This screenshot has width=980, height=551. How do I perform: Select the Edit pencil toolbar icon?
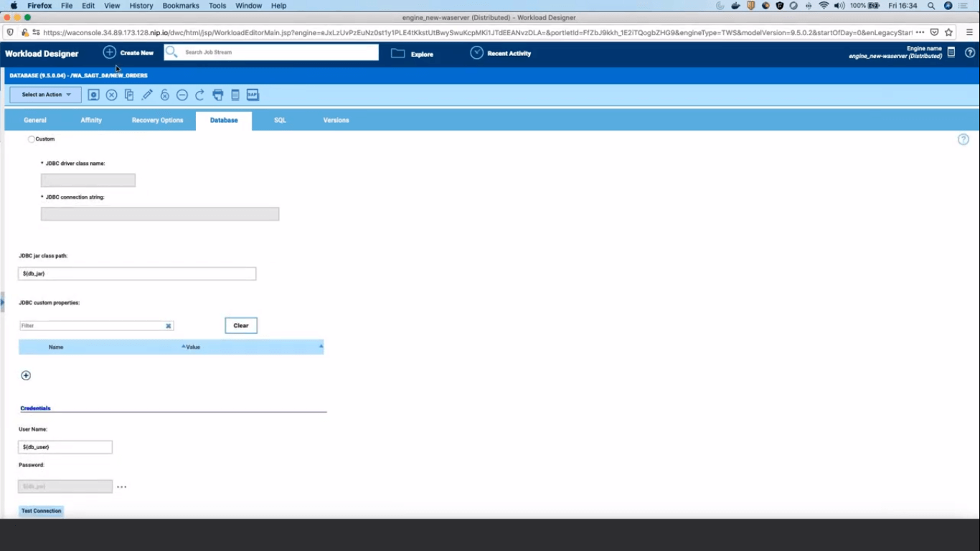pyautogui.click(x=147, y=94)
